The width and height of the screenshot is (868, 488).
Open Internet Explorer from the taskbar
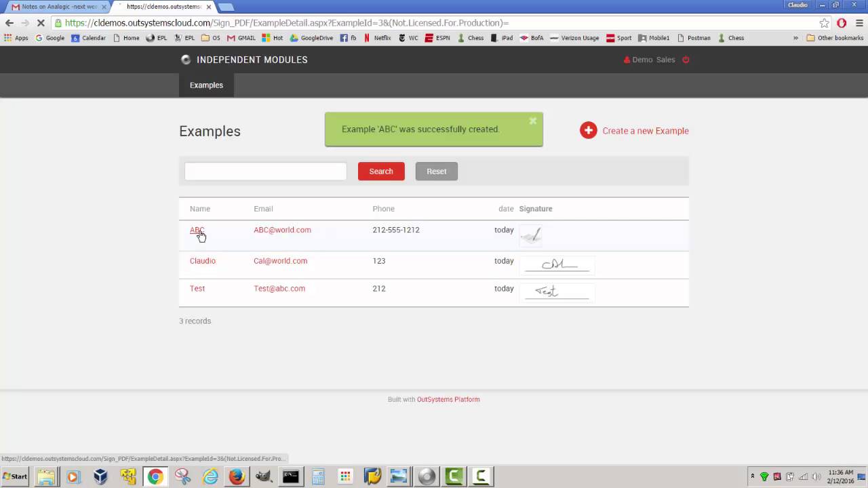coord(210,477)
